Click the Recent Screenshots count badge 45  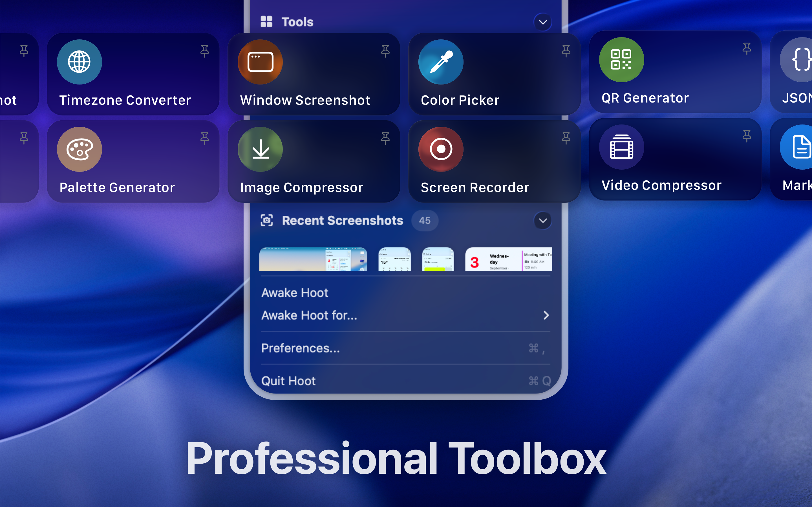424,221
